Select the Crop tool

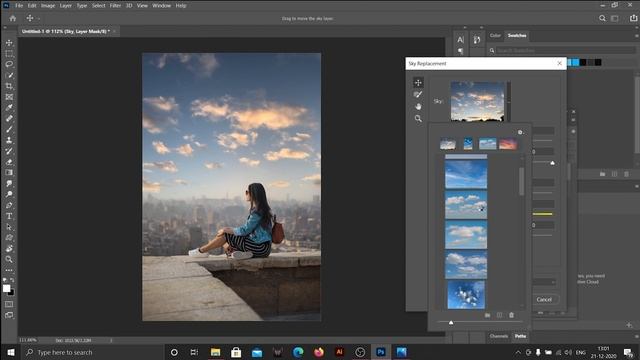(x=9, y=86)
